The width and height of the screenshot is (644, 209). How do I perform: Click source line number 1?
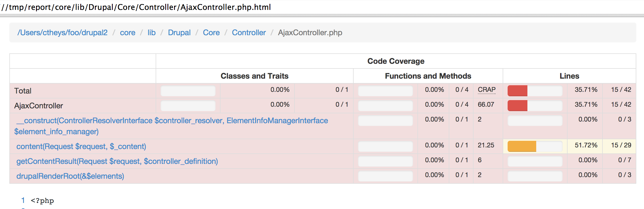pyautogui.click(x=23, y=200)
